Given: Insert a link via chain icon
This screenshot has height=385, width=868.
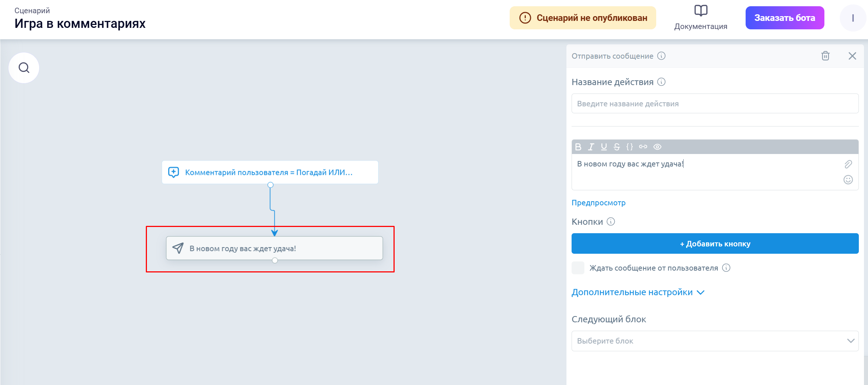Looking at the screenshot, I should point(643,147).
